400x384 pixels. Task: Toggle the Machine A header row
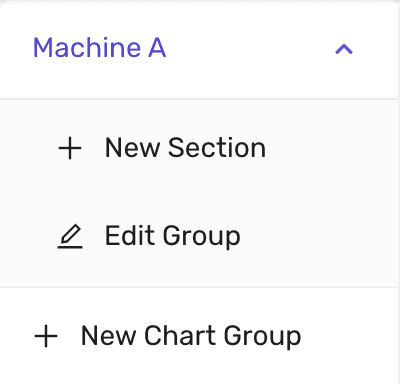[200, 49]
